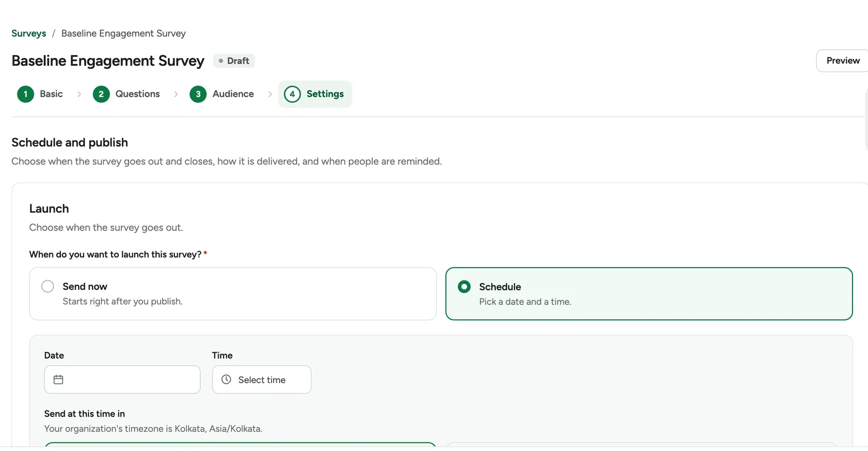Click the calendar icon in Date field

pyautogui.click(x=58, y=380)
